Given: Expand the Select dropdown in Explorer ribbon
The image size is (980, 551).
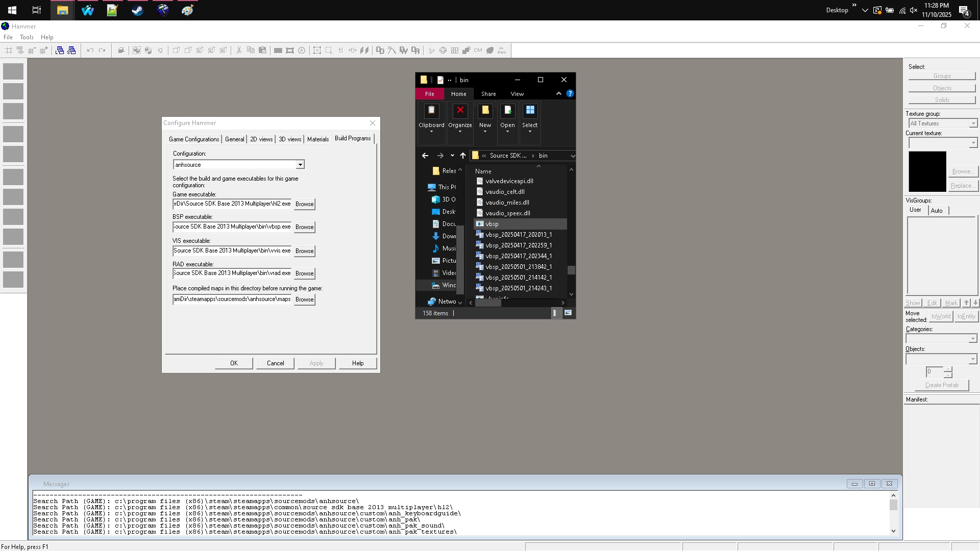Looking at the screenshot, I should [x=530, y=132].
